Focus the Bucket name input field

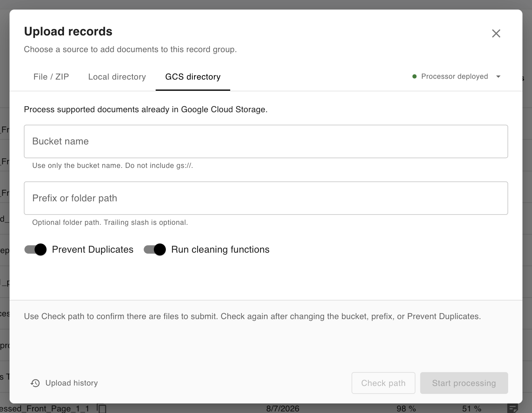266,142
